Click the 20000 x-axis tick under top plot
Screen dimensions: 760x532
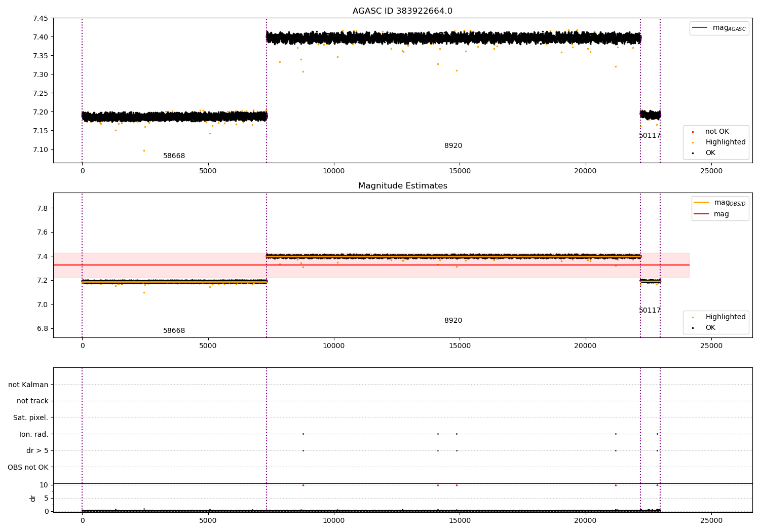tap(585, 171)
